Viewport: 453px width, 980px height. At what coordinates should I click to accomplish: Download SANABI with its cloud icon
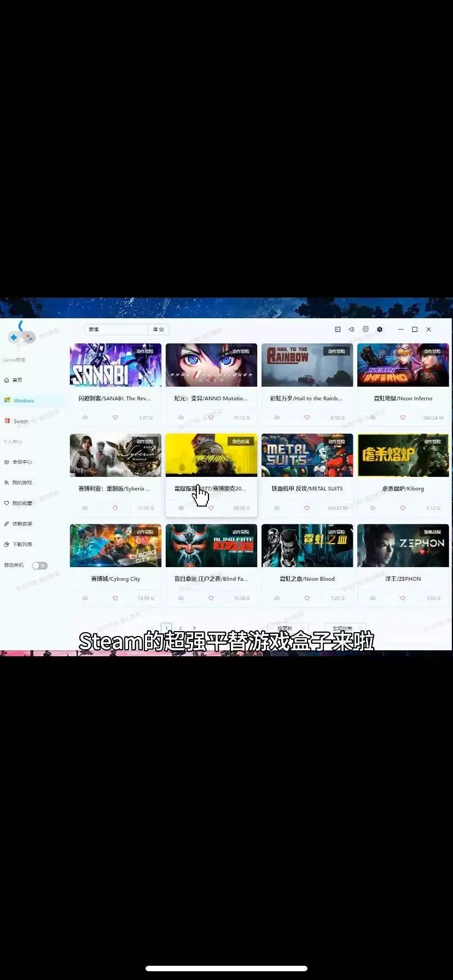[85, 417]
